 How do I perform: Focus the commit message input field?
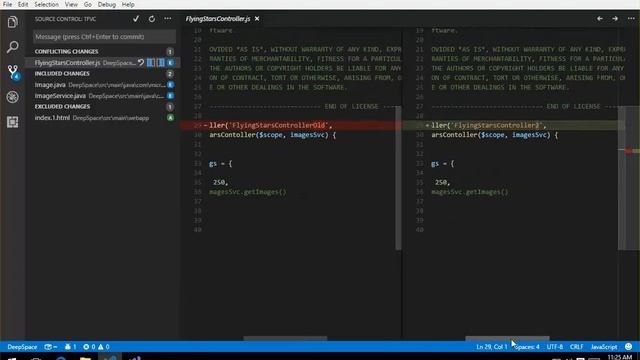[x=104, y=37]
